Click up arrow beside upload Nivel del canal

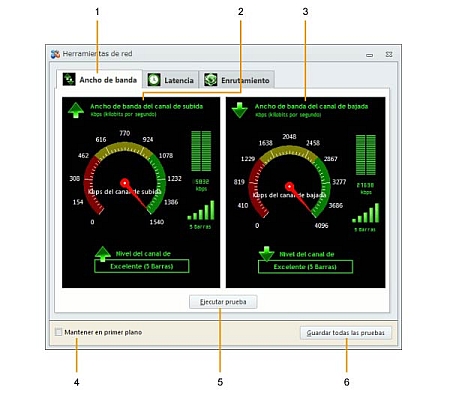point(103,253)
